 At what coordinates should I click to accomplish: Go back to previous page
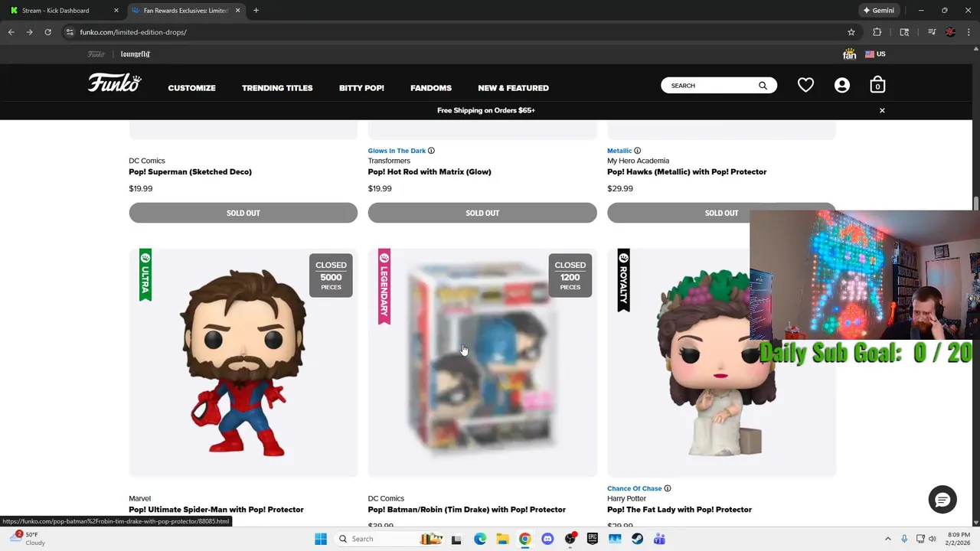[x=11, y=32]
